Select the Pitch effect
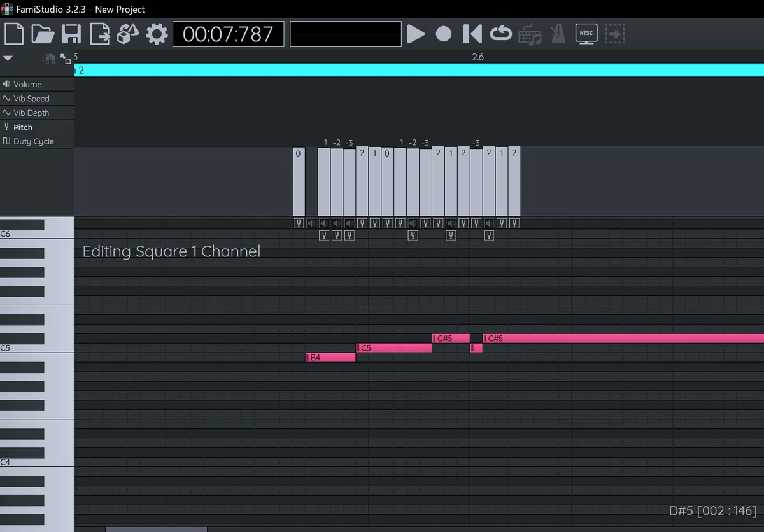 [37, 127]
